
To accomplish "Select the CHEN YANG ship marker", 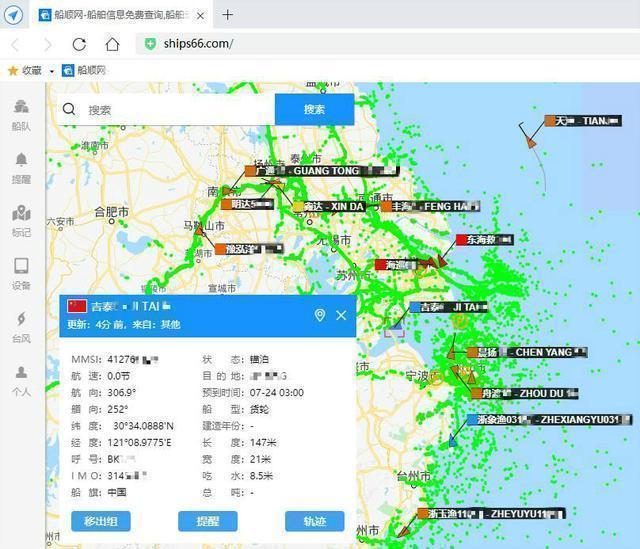I will [451, 353].
